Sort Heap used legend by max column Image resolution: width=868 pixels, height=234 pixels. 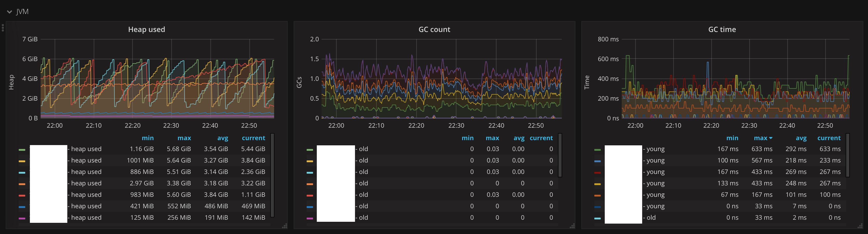click(x=184, y=138)
